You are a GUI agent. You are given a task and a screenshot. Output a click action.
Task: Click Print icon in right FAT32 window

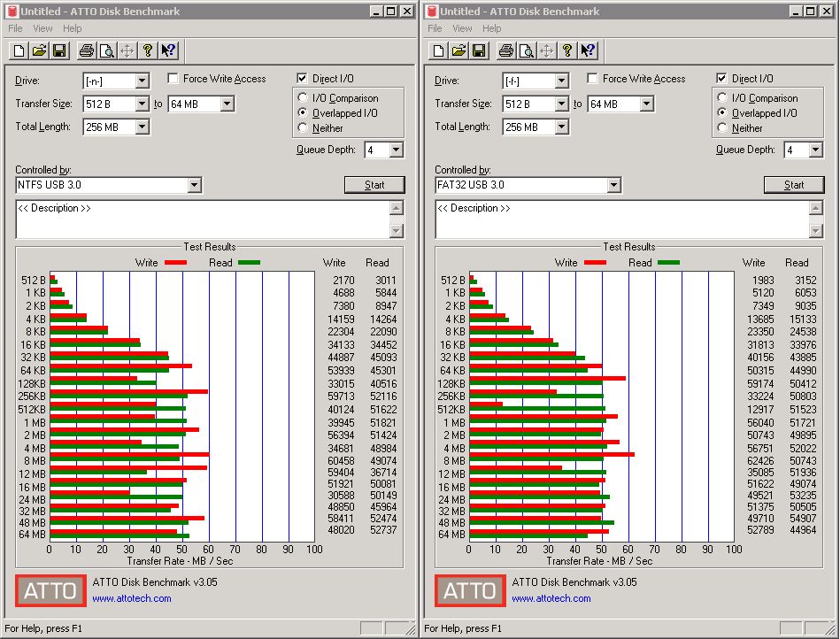506,50
